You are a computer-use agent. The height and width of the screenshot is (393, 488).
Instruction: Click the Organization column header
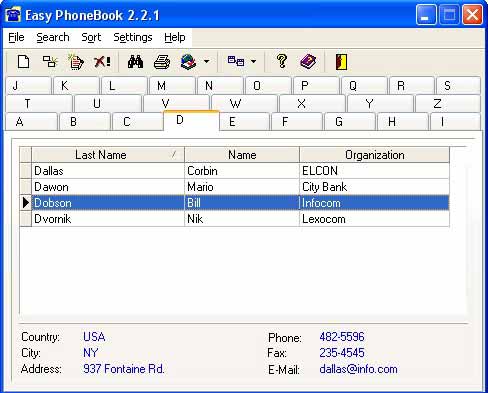(x=375, y=155)
